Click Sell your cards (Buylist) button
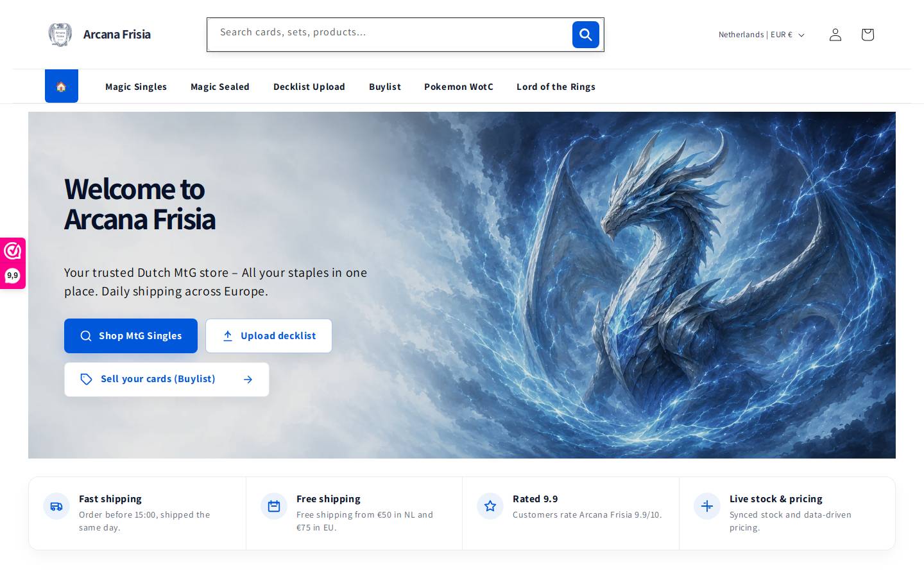 point(167,380)
